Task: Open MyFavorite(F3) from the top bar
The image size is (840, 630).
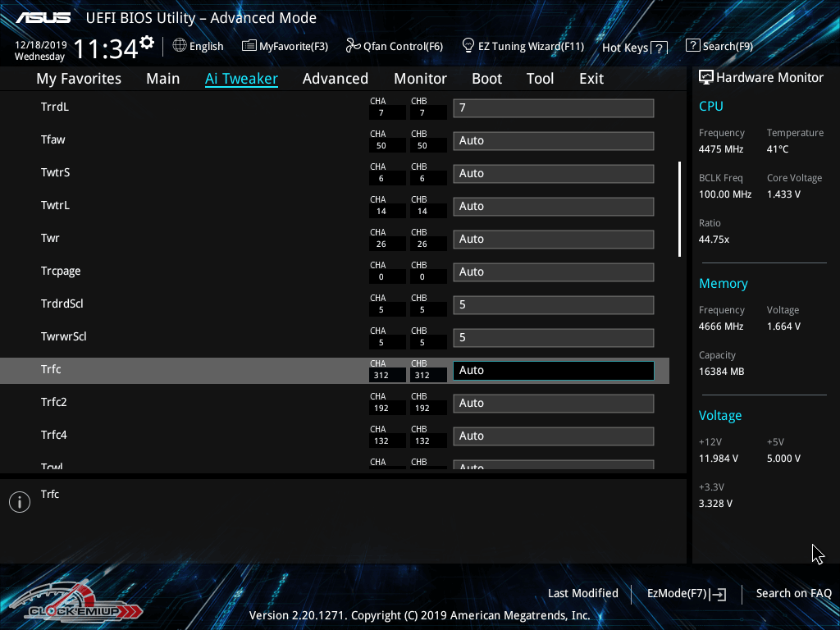Action: pos(249,46)
